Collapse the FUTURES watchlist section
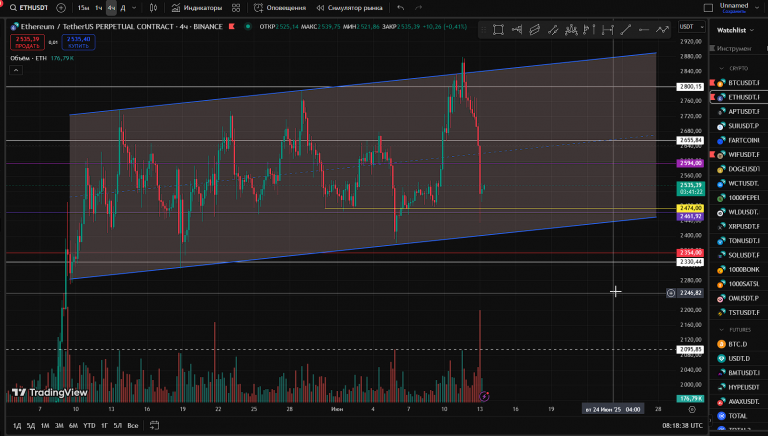Viewport: 768px width, 436px height. pos(721,330)
